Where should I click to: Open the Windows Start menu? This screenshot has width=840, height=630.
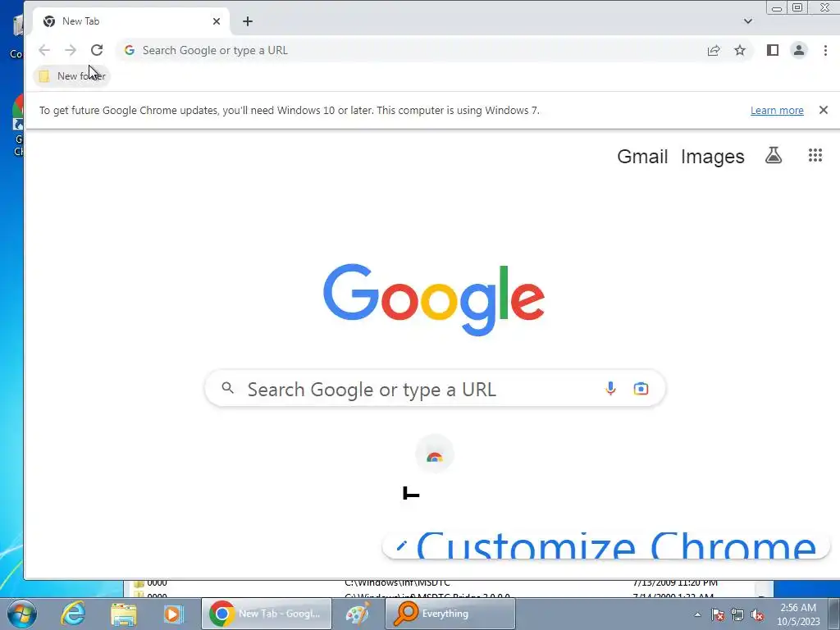click(21, 614)
